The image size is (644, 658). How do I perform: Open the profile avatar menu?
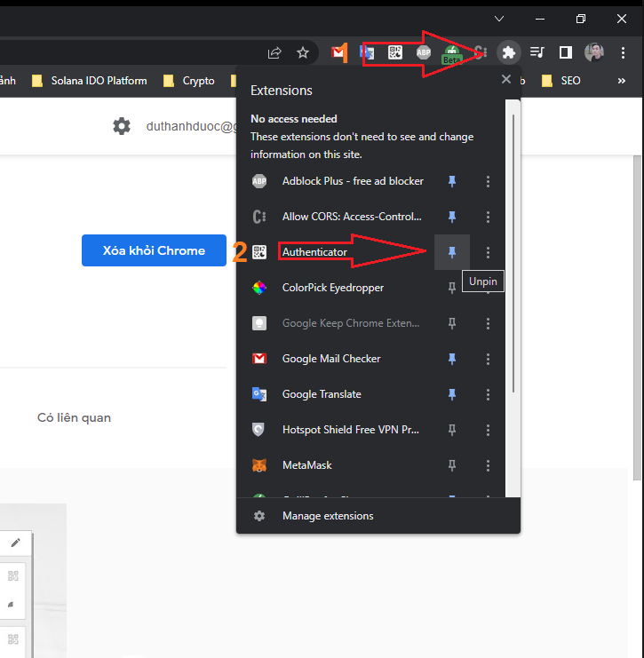(594, 52)
